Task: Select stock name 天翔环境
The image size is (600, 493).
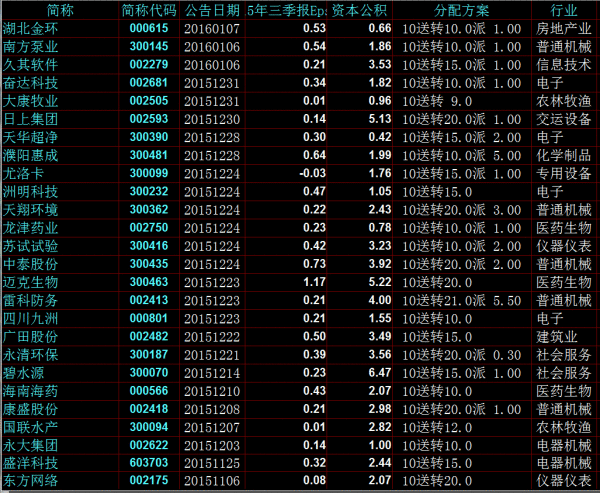Action: tap(30, 210)
